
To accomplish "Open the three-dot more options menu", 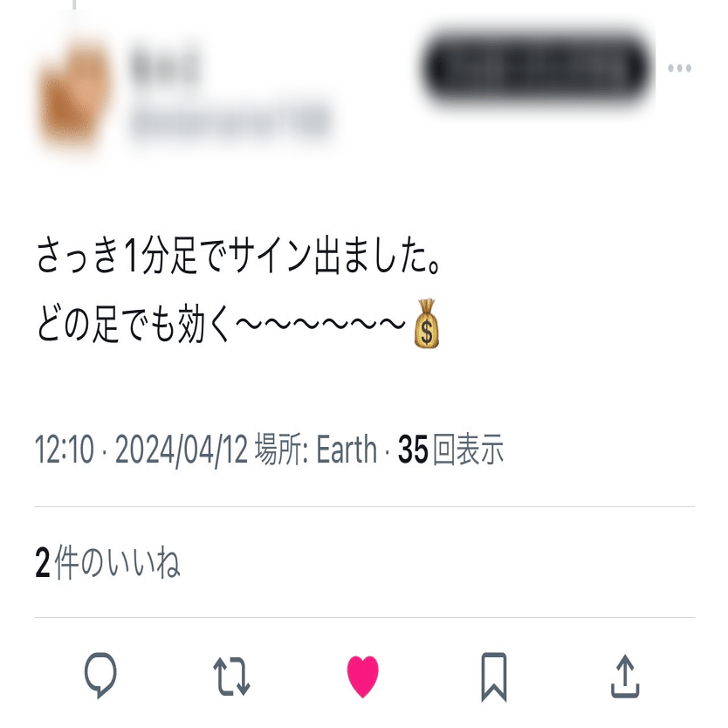I will [x=679, y=68].
